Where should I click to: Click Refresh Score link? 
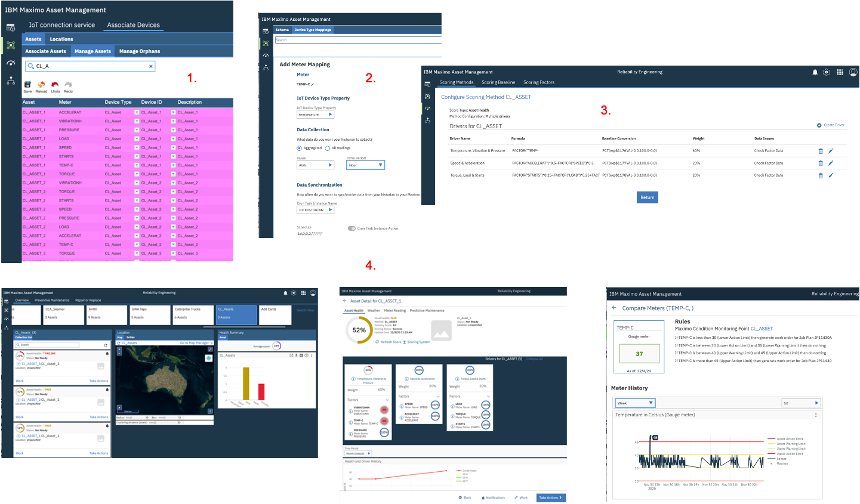tap(389, 342)
